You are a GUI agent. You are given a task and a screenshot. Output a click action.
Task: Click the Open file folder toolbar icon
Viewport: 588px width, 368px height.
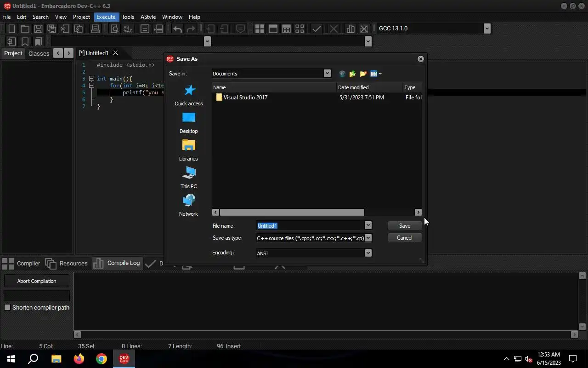tap(25, 29)
